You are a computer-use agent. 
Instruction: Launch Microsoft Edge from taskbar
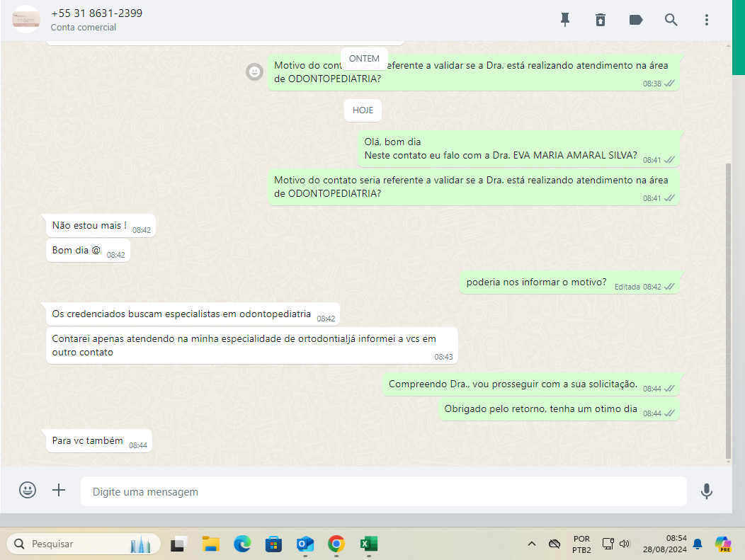242,544
